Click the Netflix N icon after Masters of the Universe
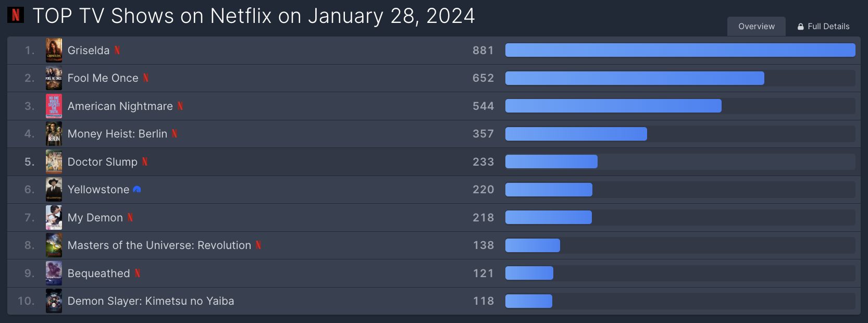Screen dimensions: 868x323 tap(258, 245)
